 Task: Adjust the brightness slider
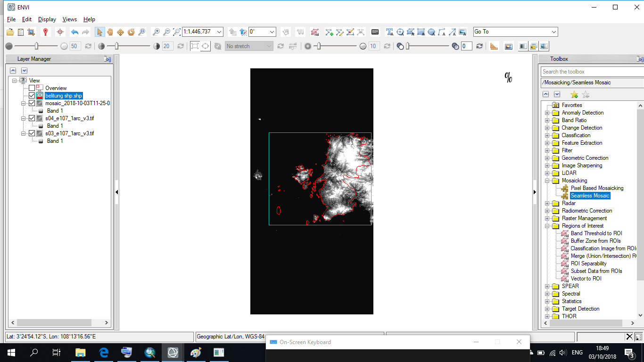[x=35, y=46]
